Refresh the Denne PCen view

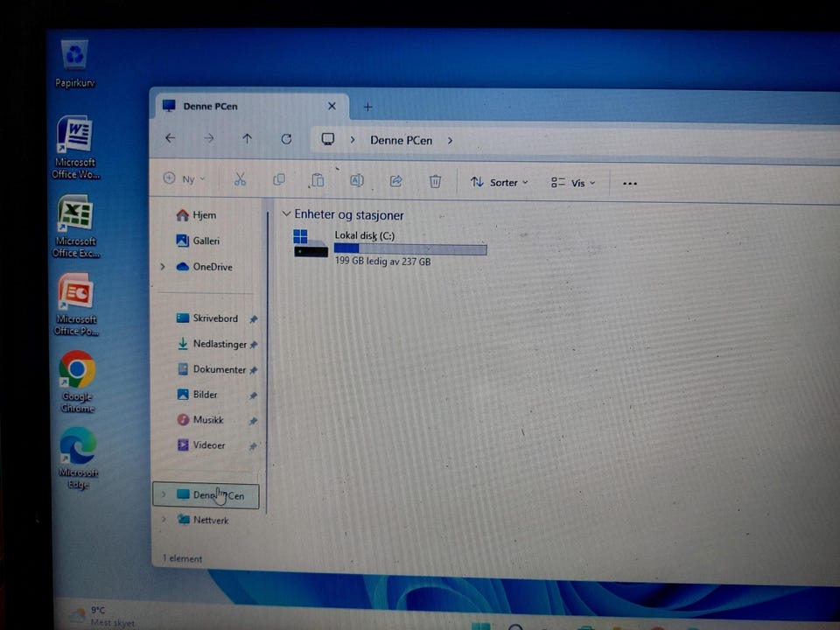[286, 139]
